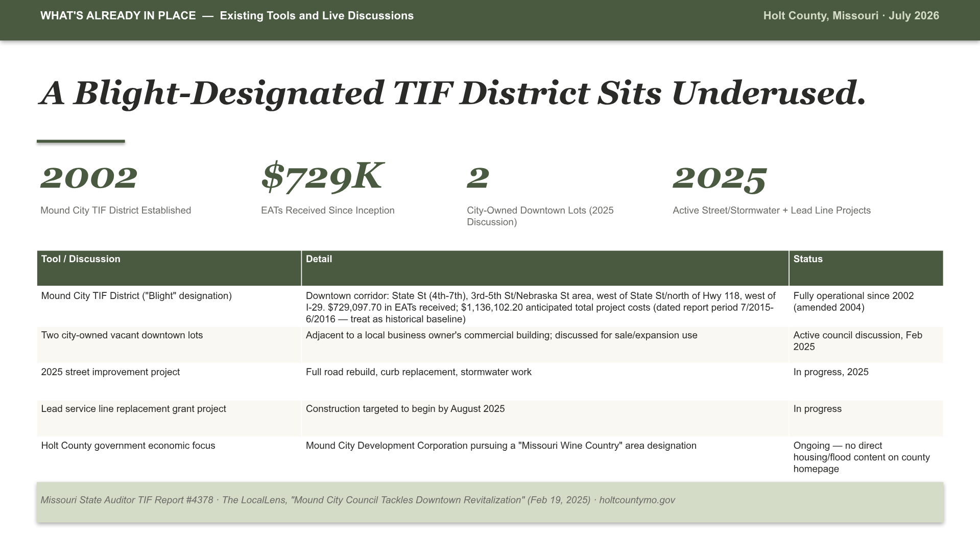Click "Existing Tools and Live Discussions" subtitle

click(x=317, y=16)
